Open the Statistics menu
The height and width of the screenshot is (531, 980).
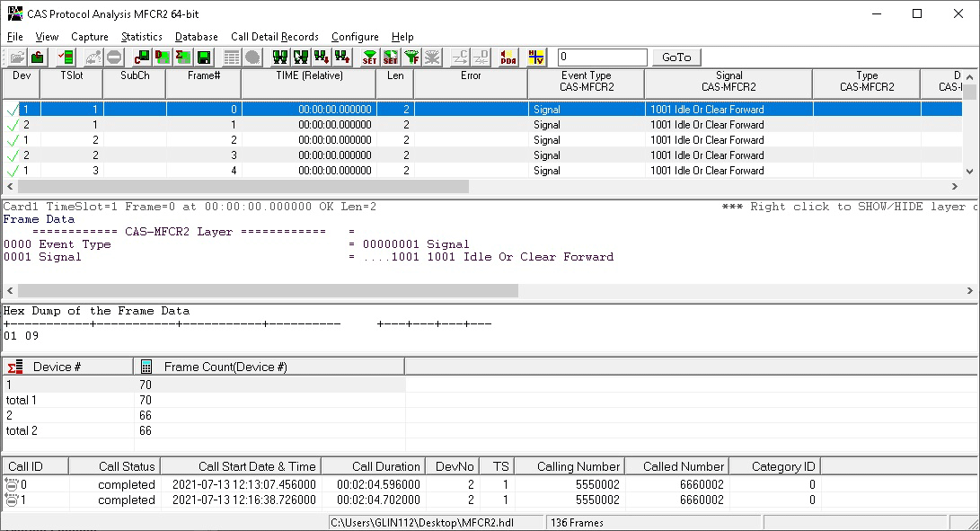141,37
